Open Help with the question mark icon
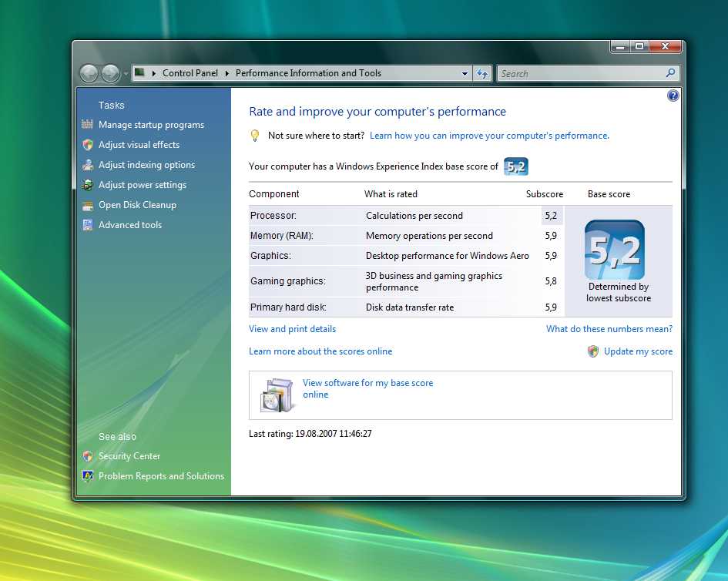 (x=673, y=96)
